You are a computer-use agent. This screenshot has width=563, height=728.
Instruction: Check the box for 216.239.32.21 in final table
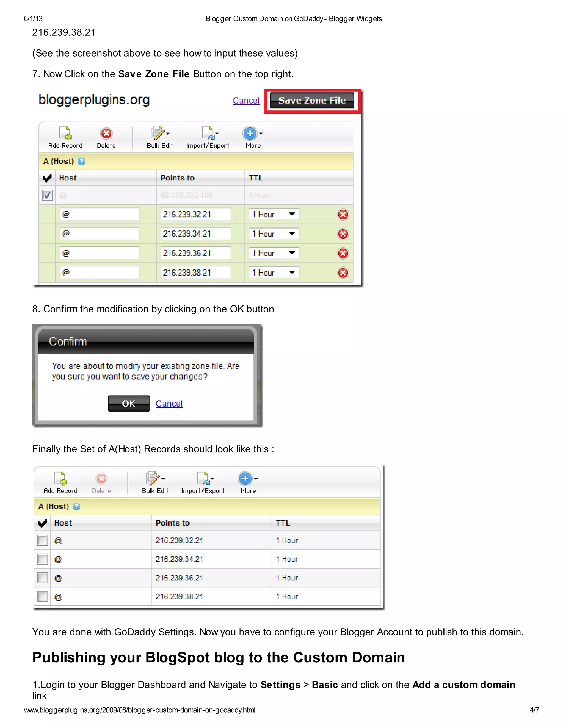click(x=43, y=540)
